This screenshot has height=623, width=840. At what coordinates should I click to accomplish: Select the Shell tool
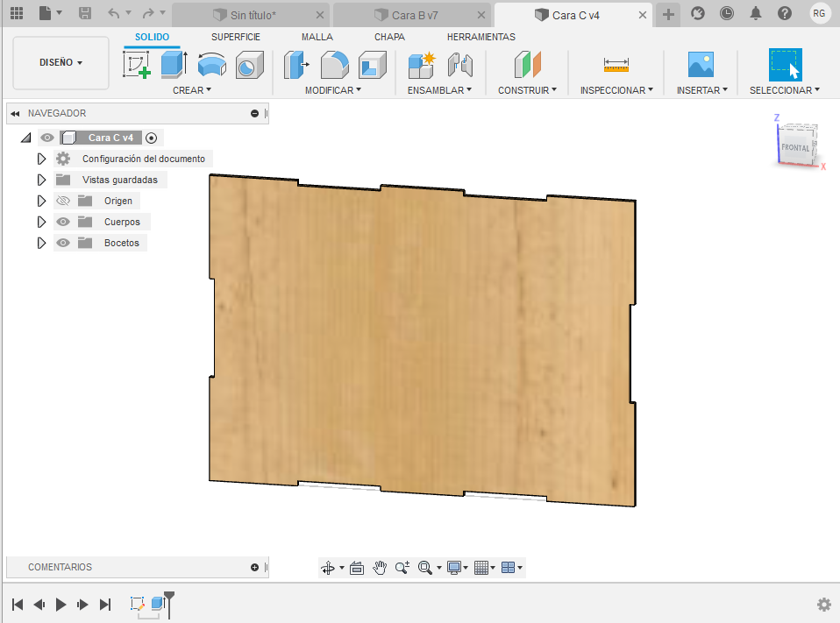[x=372, y=66]
